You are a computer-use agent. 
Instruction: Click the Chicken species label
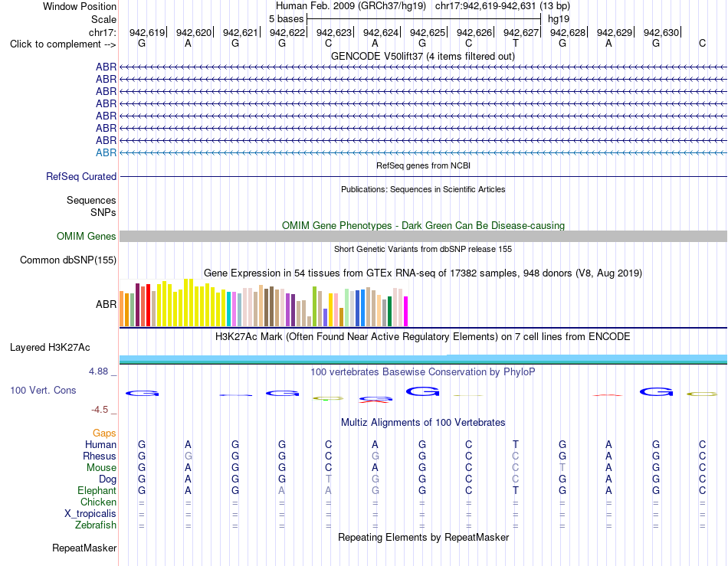(x=98, y=502)
